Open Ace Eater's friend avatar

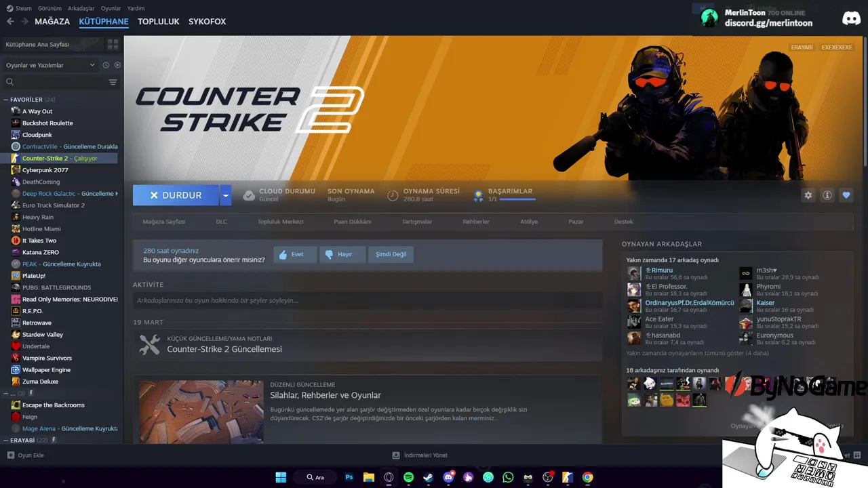click(634, 322)
